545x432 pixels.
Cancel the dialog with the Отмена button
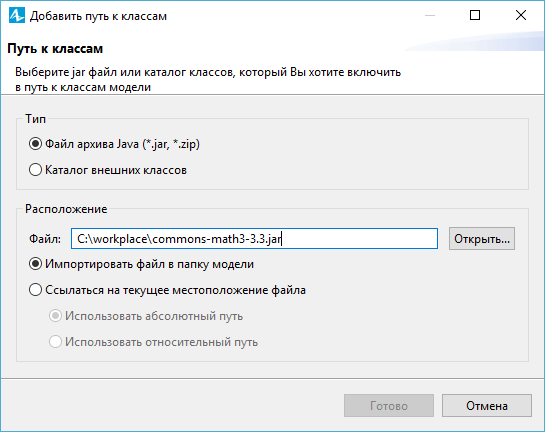(x=487, y=406)
